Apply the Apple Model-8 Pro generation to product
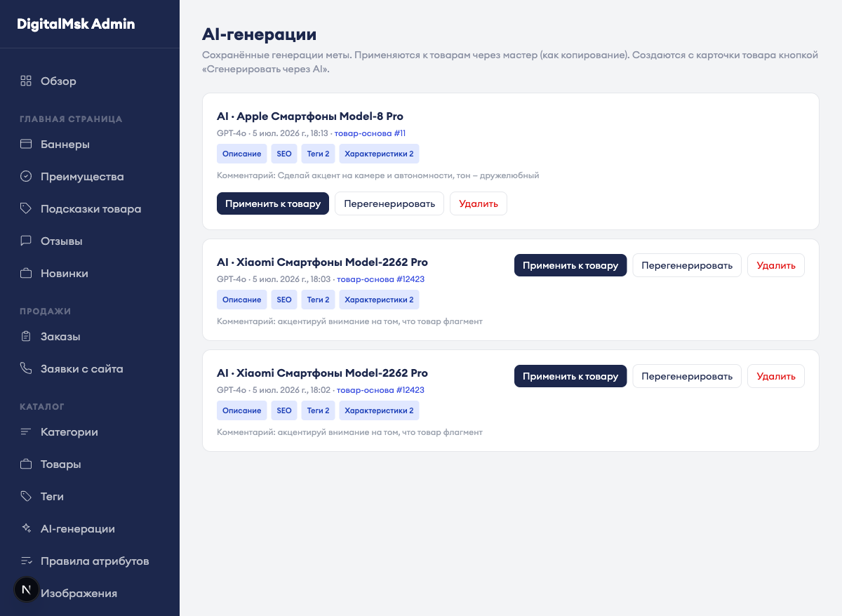This screenshot has height=616, width=842. (x=273, y=203)
